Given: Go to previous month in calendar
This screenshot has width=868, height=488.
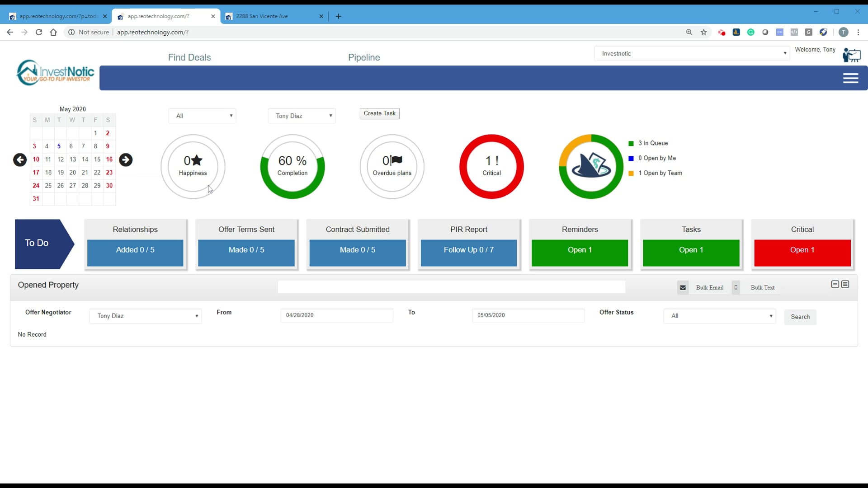Looking at the screenshot, I should click(x=20, y=160).
